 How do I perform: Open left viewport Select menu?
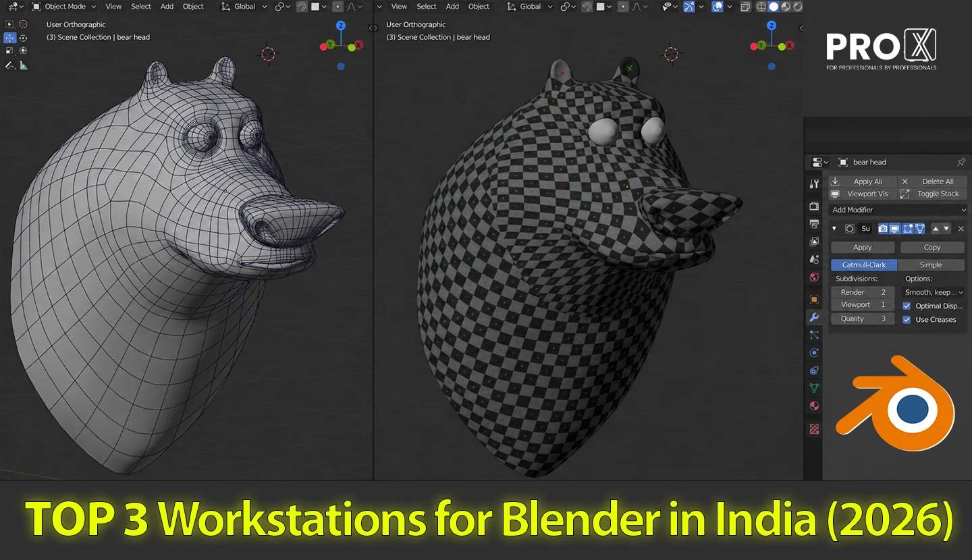pos(141,7)
